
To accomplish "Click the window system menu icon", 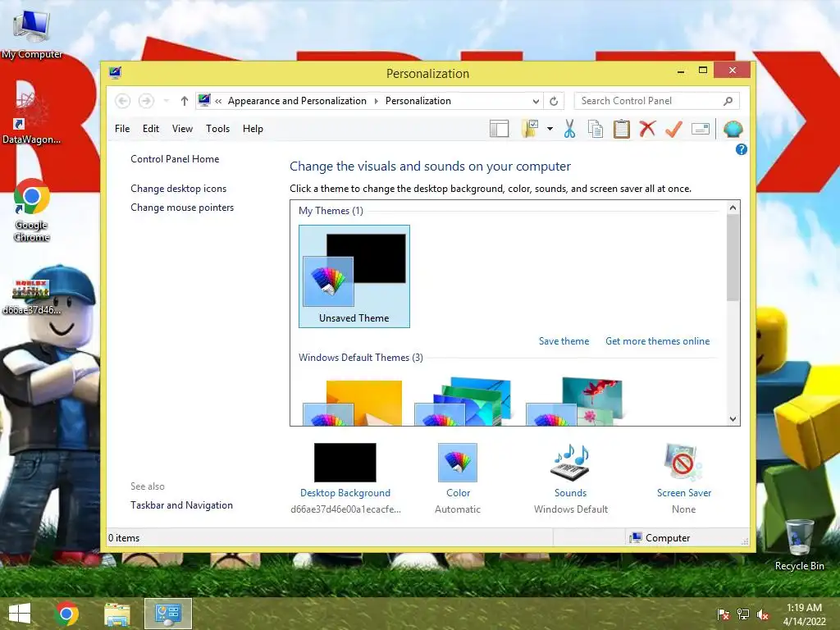I will pyautogui.click(x=115, y=73).
